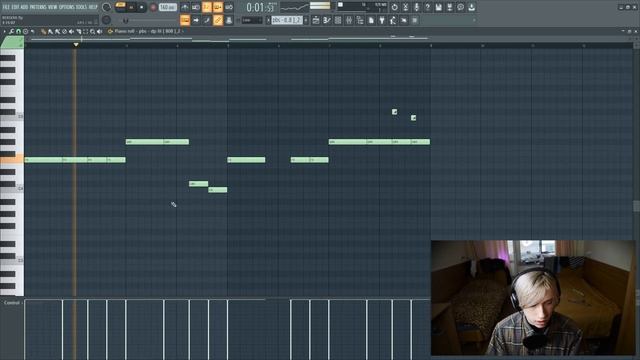Open the global snap selector showing Line
The image size is (640, 360).
pos(251,20)
